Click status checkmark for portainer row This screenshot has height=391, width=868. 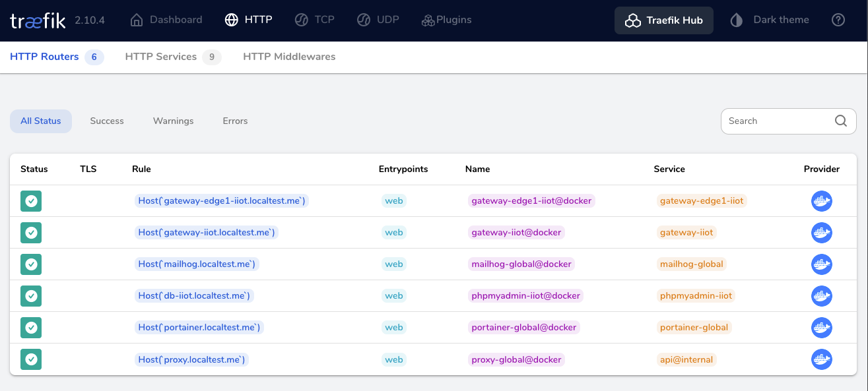pos(31,328)
